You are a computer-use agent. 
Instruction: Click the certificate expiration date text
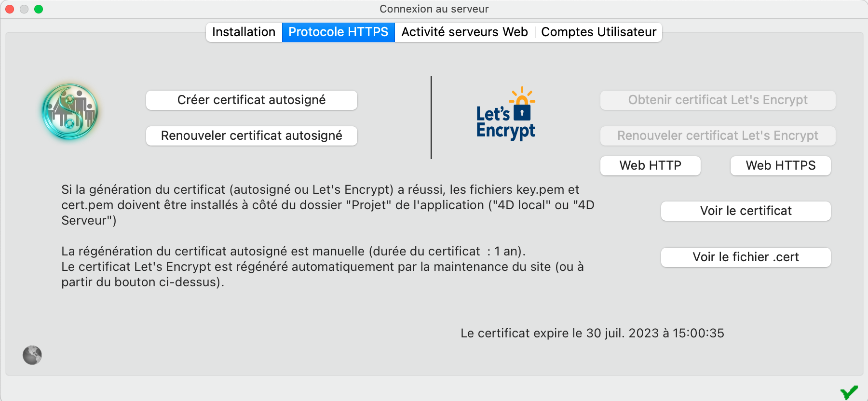592,333
